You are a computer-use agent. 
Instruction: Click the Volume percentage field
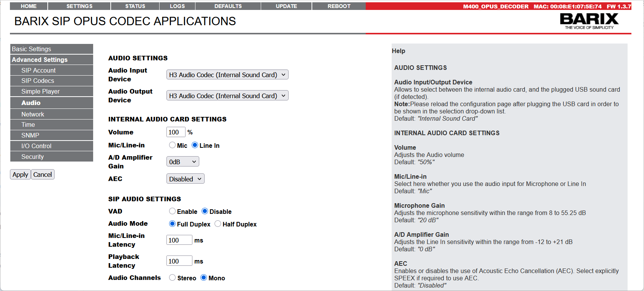pos(176,132)
